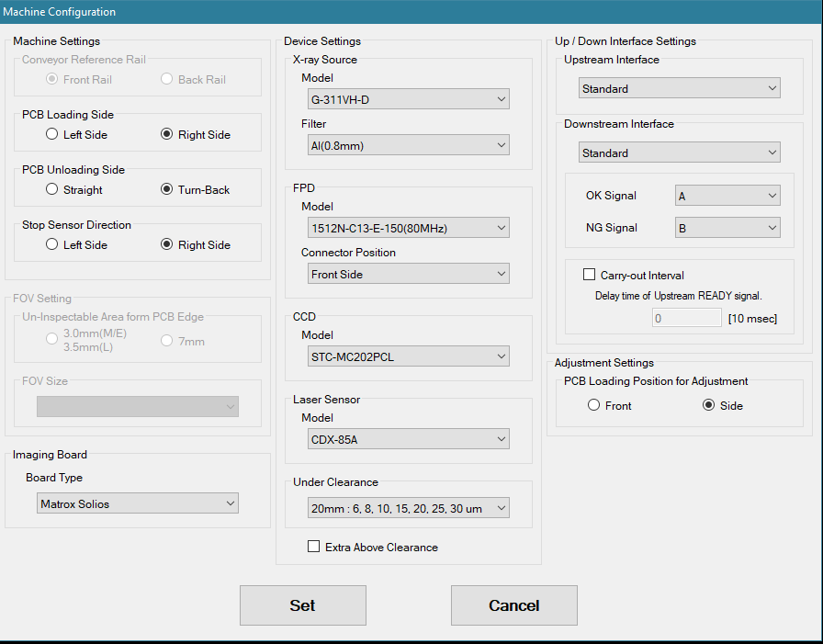Enable the Carry-out Interval checkbox

(x=590, y=275)
